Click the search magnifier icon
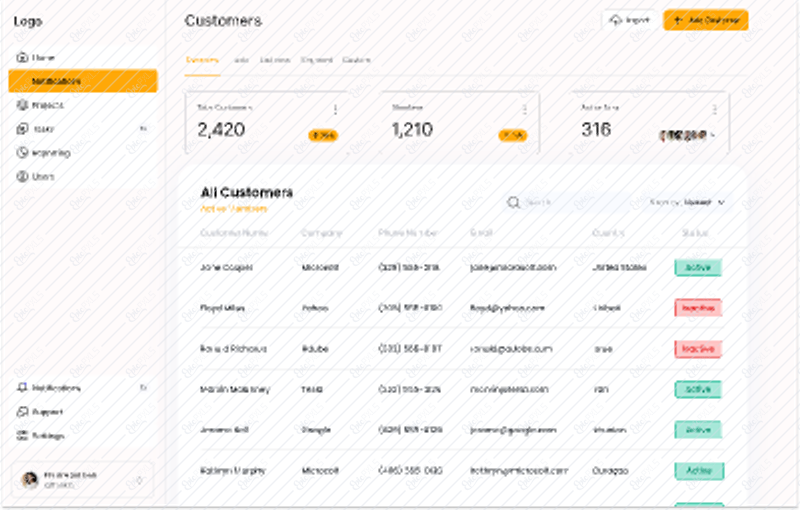 tap(513, 202)
